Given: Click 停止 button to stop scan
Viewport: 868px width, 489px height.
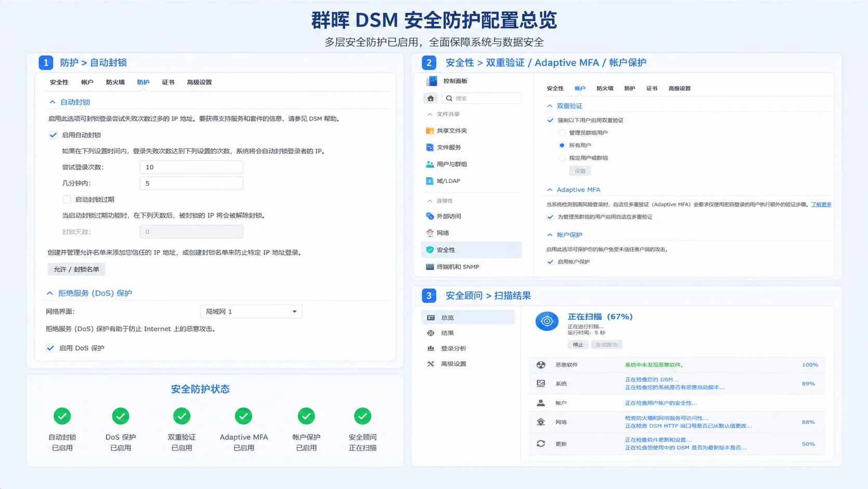Looking at the screenshot, I should tap(578, 345).
